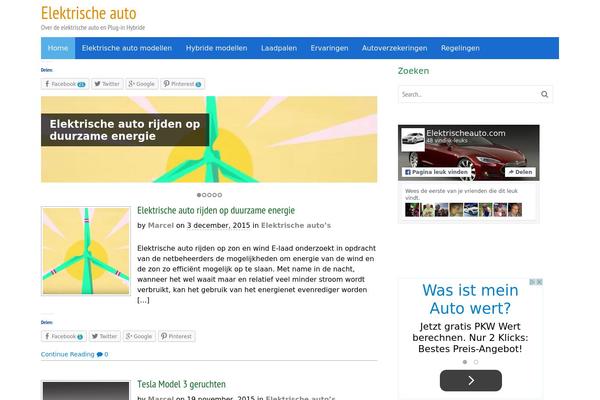Share on Google below the article excerpt
This screenshot has height=400, width=600.
point(139,336)
